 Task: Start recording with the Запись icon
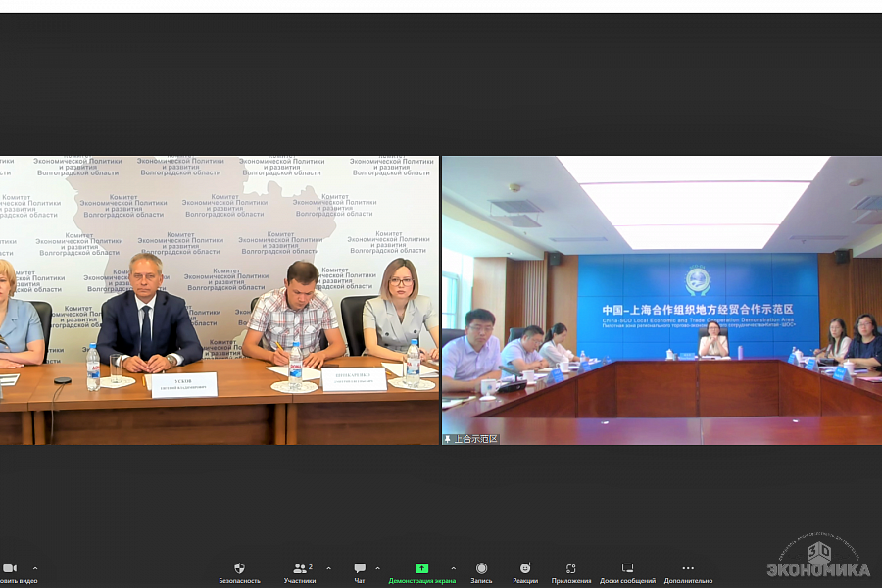tap(481, 568)
